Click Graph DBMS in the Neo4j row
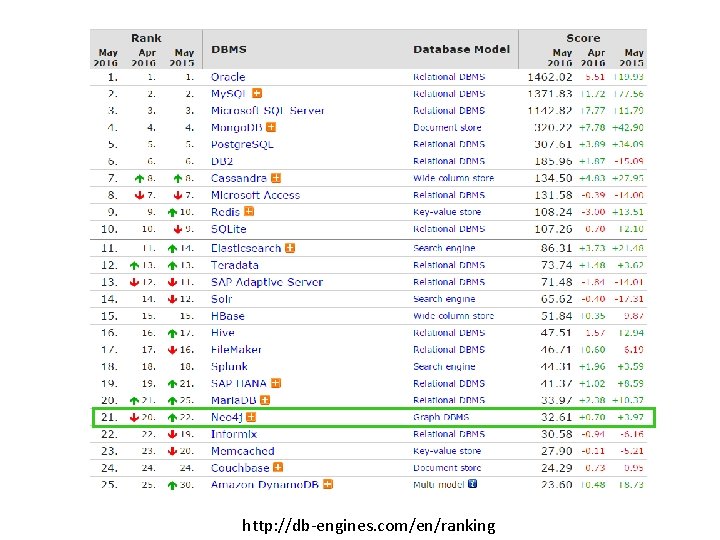Image resolution: width=720 pixels, height=540 pixels. pos(441,417)
